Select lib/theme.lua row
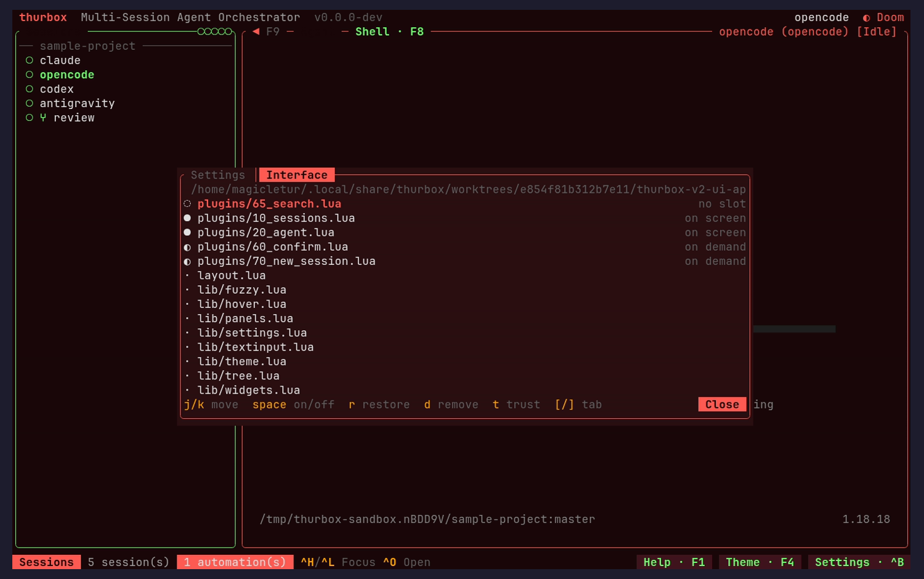The image size is (924, 579). click(x=465, y=362)
